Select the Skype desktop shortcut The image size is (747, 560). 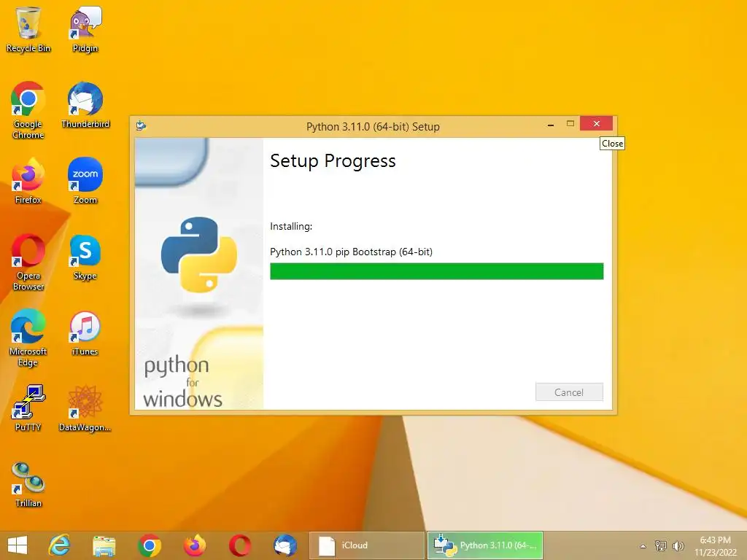pos(85,257)
